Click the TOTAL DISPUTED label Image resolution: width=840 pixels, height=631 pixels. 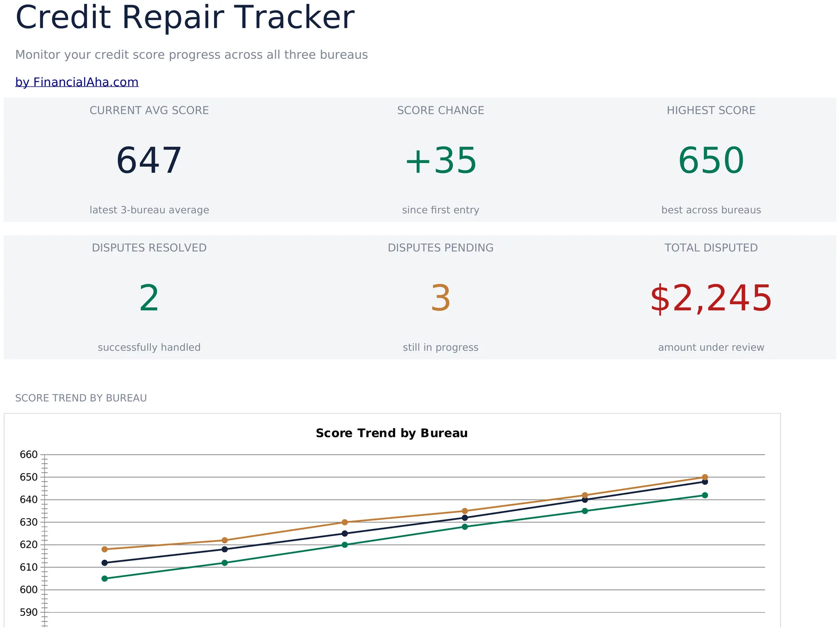tap(711, 248)
